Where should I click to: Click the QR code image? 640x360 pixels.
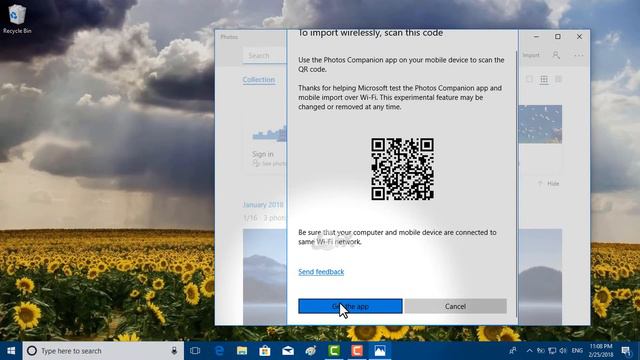[x=402, y=169]
